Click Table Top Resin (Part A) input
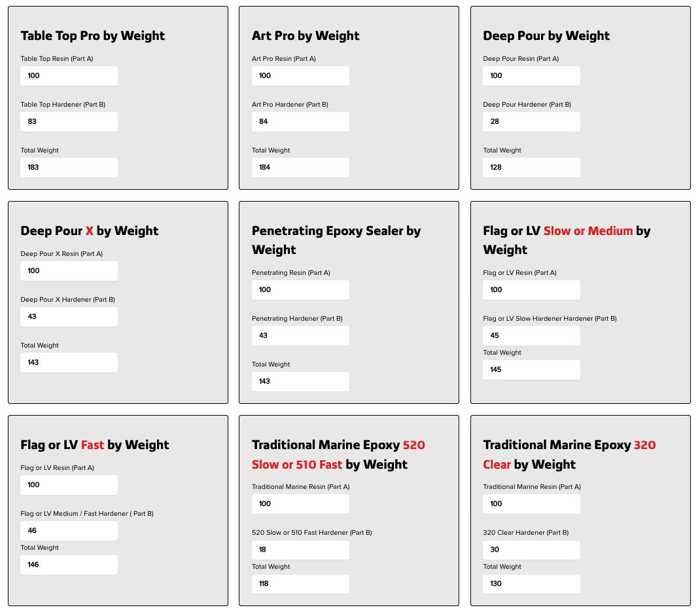Screen dimensions: 700x614 [x=69, y=76]
